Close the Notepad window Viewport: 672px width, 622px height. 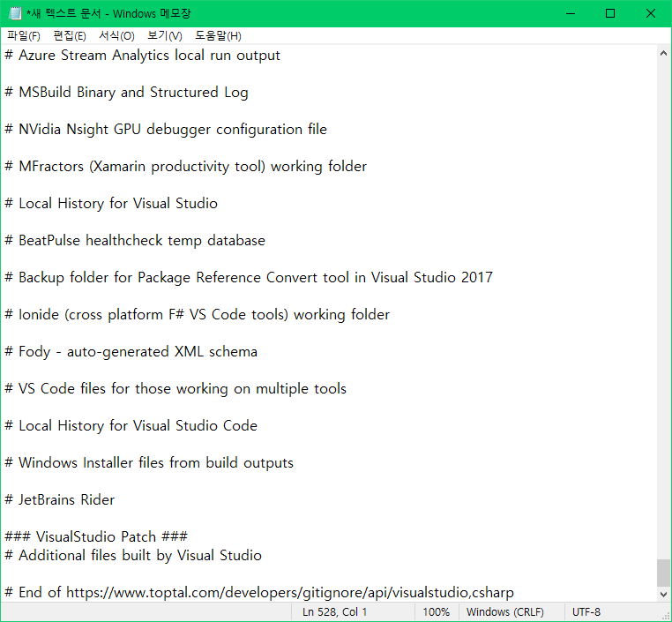click(x=651, y=14)
